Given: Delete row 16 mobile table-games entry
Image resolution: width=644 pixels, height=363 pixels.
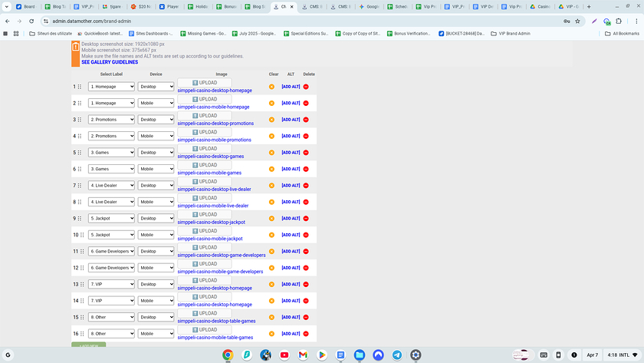Looking at the screenshot, I should click(x=306, y=334).
